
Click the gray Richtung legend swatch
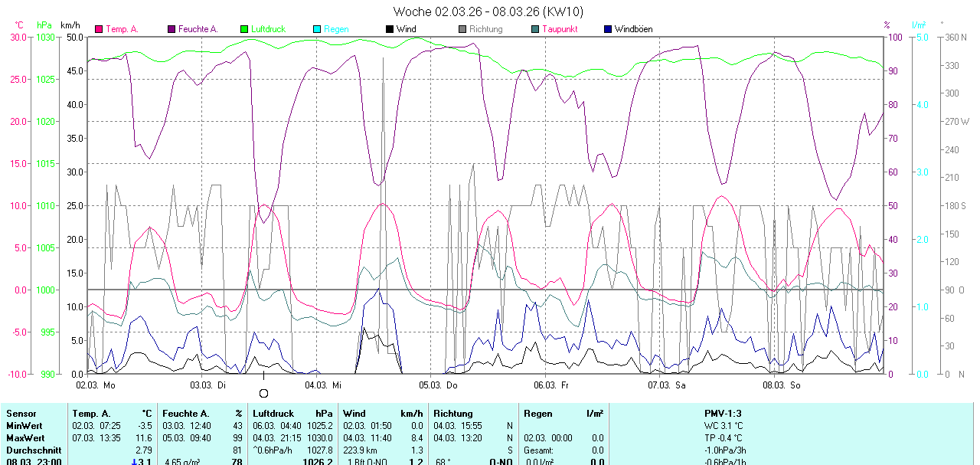pyautogui.click(x=462, y=29)
